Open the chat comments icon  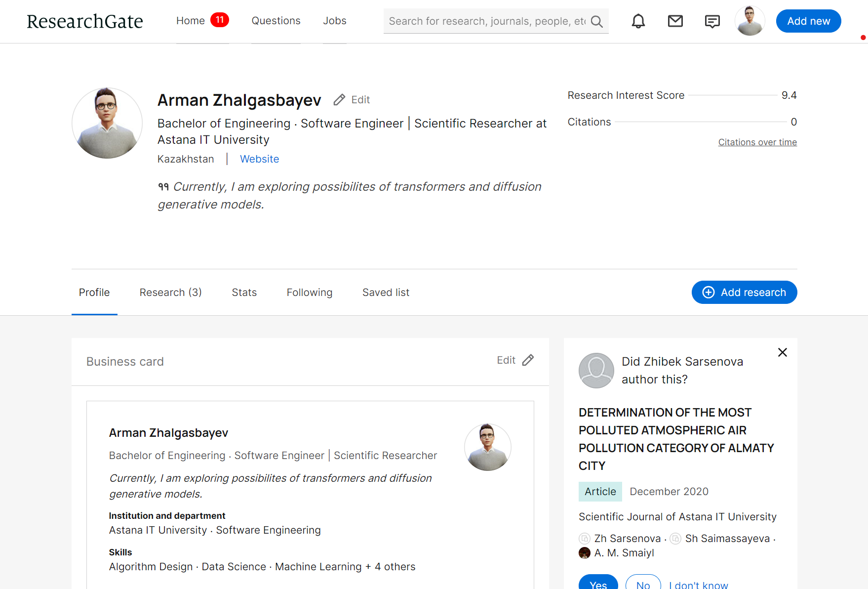[x=712, y=21]
